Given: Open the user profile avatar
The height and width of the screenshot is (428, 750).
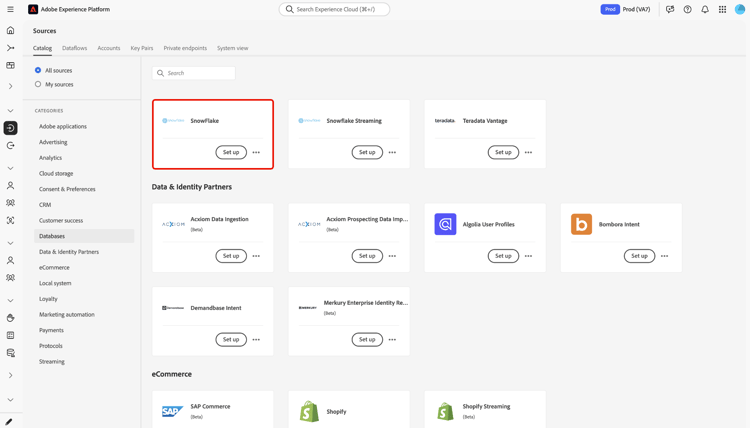Looking at the screenshot, I should pos(740,9).
